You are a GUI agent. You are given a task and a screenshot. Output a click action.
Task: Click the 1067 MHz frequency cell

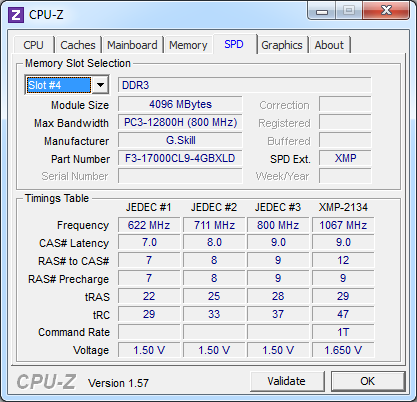(x=343, y=225)
